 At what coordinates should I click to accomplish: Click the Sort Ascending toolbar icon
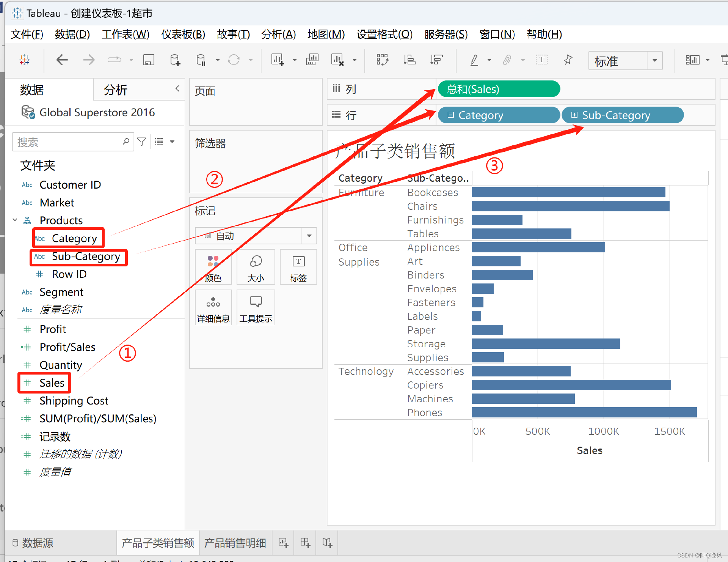point(409,60)
